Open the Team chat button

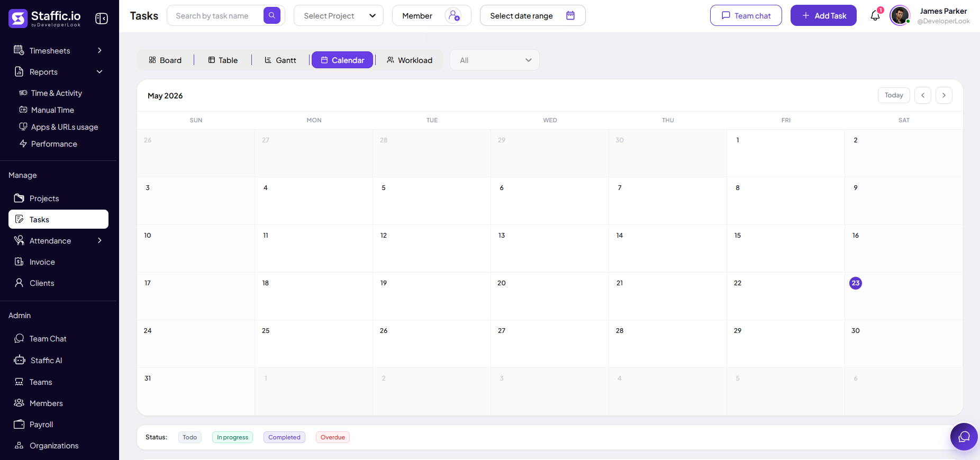[746, 15]
